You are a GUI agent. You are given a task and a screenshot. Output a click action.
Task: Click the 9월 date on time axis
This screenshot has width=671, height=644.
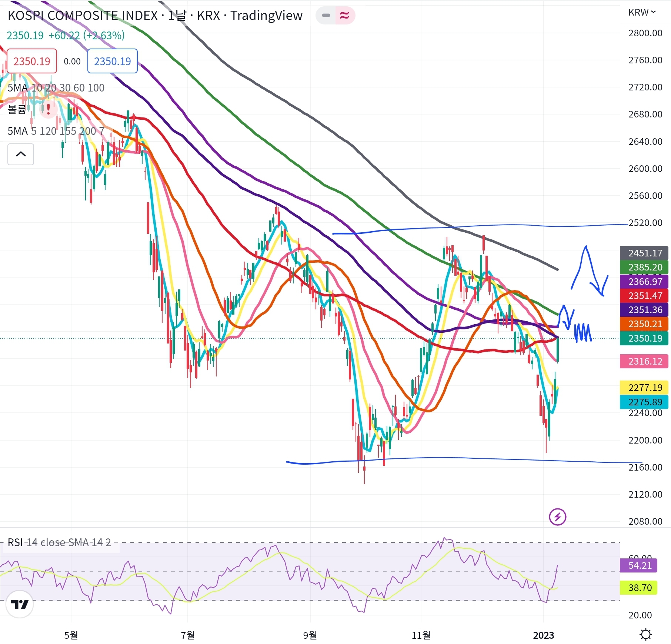click(x=310, y=635)
